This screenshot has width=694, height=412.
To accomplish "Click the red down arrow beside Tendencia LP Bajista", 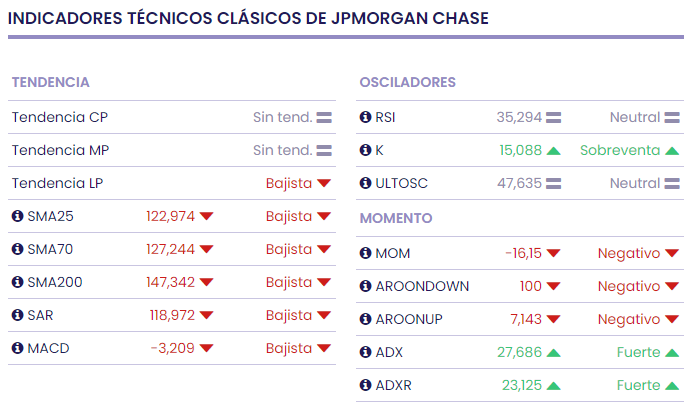I will coord(324,183).
